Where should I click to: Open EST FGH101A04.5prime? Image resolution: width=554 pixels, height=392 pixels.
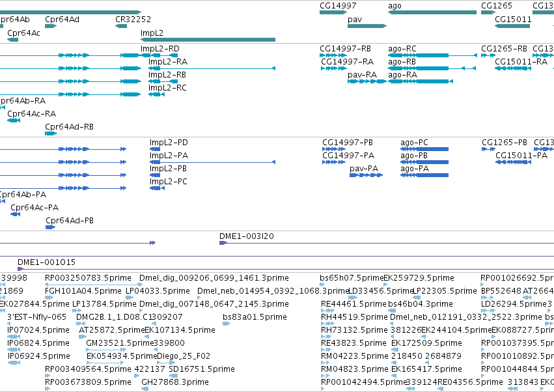pos(83,291)
